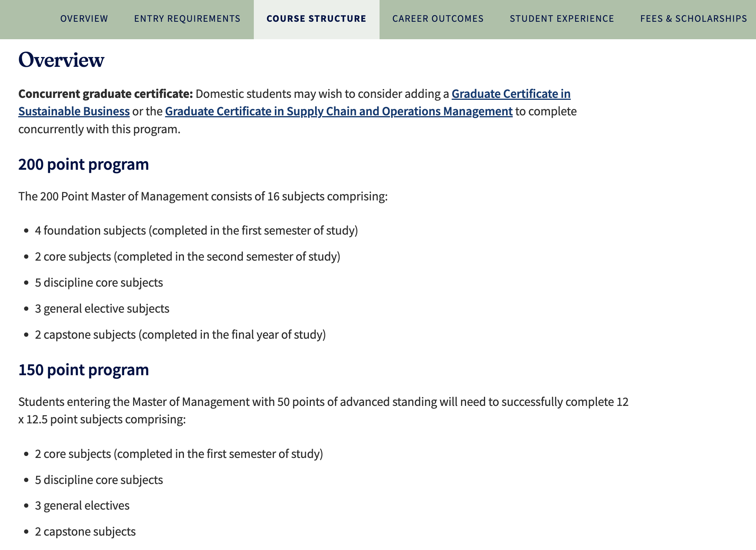Select the Course Structure tab

pos(316,19)
